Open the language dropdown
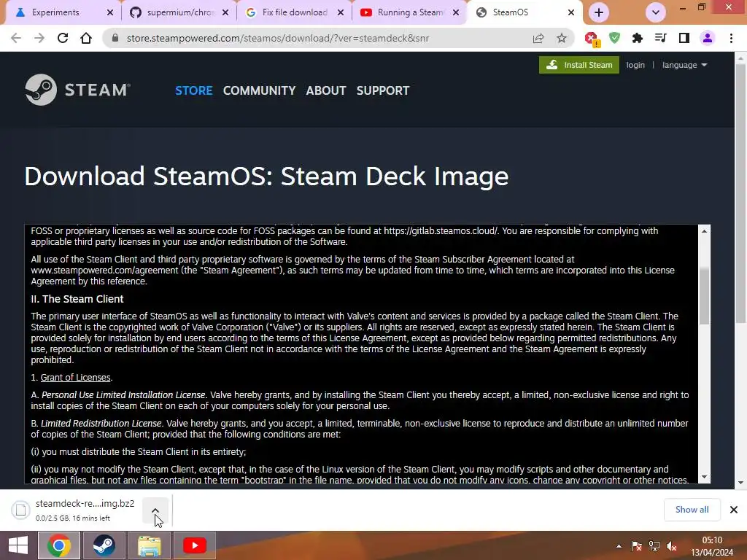Viewport: 747px width, 560px height. [x=684, y=65]
